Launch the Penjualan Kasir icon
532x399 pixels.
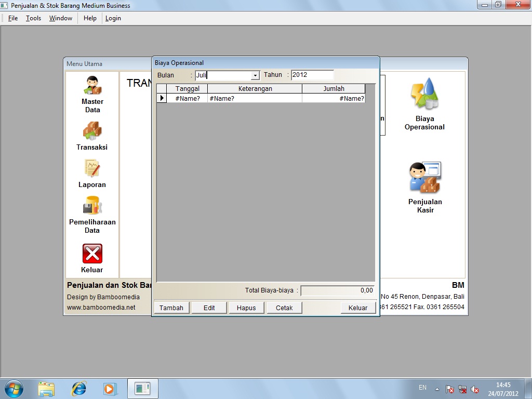tap(424, 178)
